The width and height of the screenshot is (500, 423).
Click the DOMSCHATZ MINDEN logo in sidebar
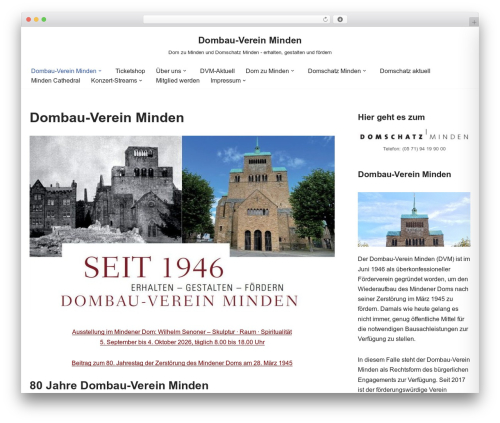click(414, 136)
